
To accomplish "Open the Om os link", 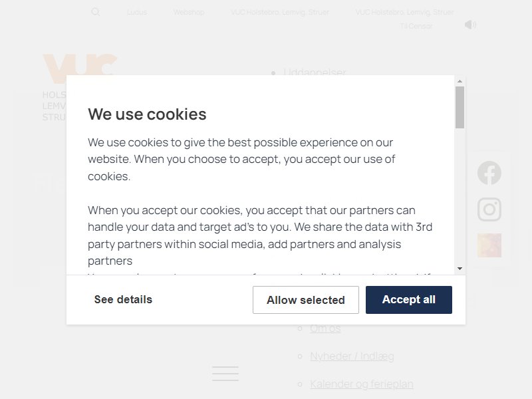I will coord(325,328).
